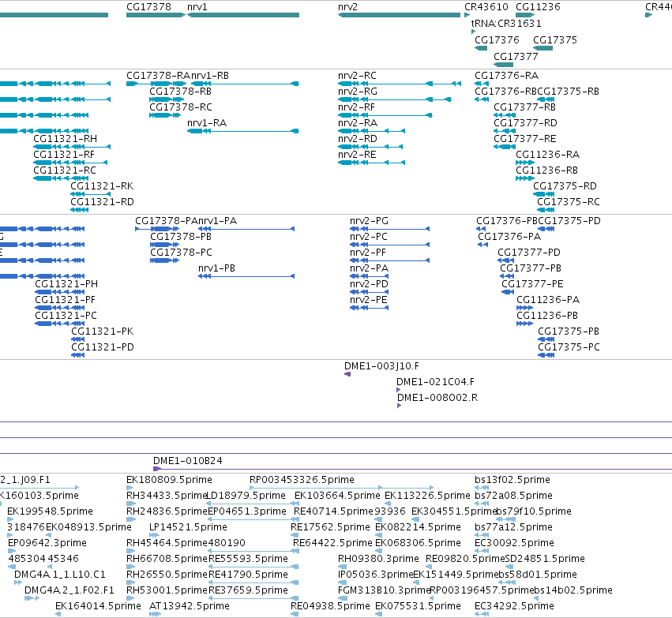672x618 pixels.
Task: Select protein CG17377-PD
Action: pos(505,260)
